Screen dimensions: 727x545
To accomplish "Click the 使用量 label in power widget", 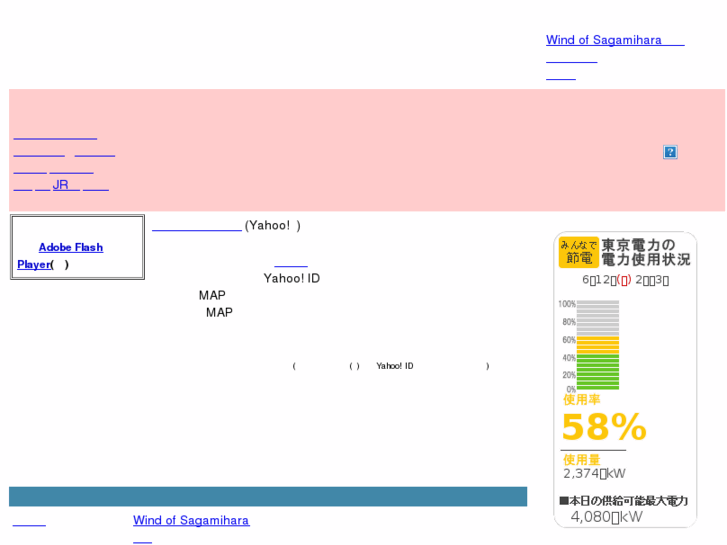I will tap(581, 460).
